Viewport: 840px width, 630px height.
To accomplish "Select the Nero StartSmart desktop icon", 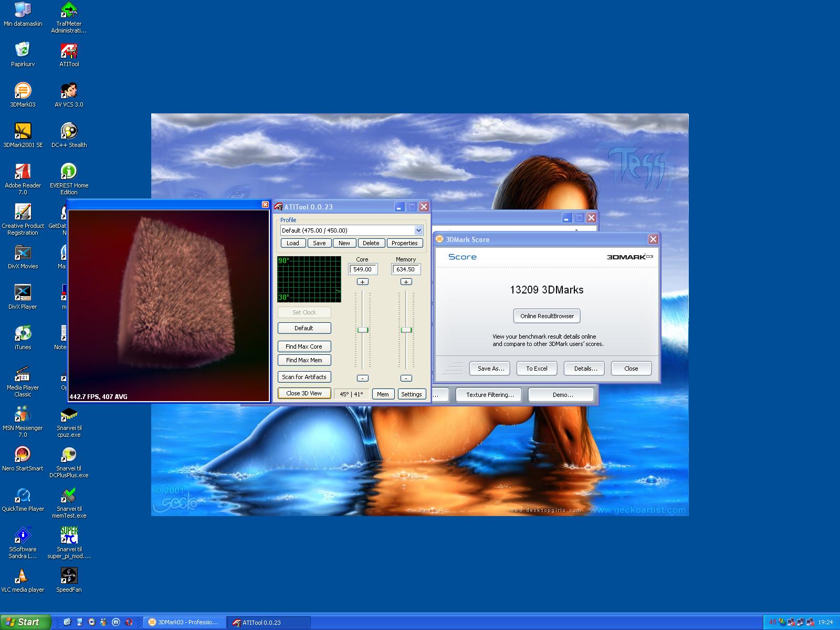I will tap(23, 459).
